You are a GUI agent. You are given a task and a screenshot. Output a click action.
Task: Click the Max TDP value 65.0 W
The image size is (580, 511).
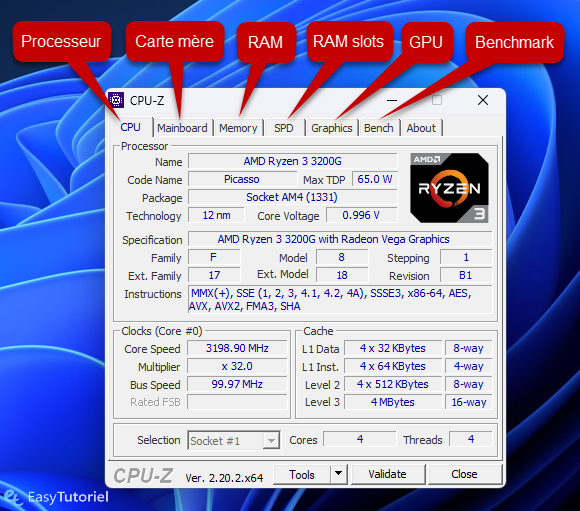coord(374,179)
